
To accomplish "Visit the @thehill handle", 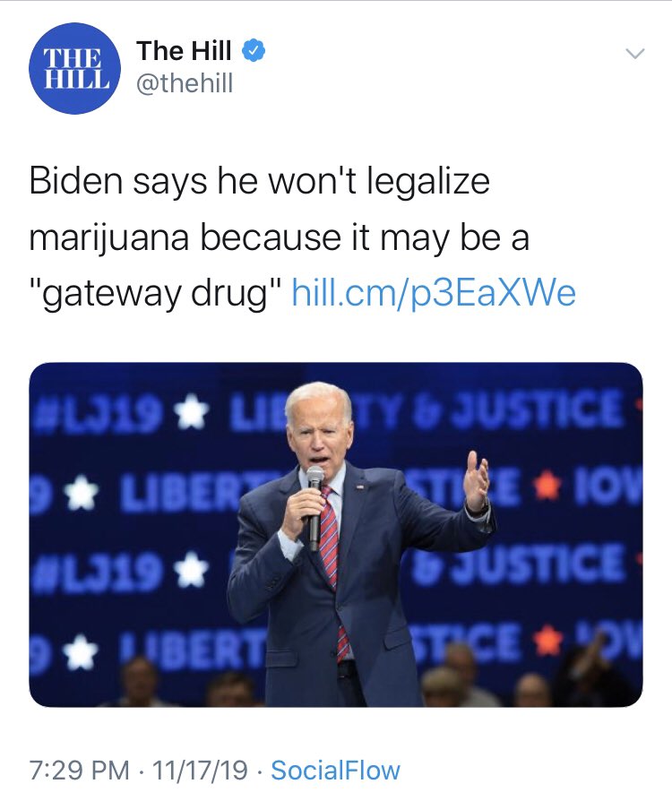I will click(185, 82).
